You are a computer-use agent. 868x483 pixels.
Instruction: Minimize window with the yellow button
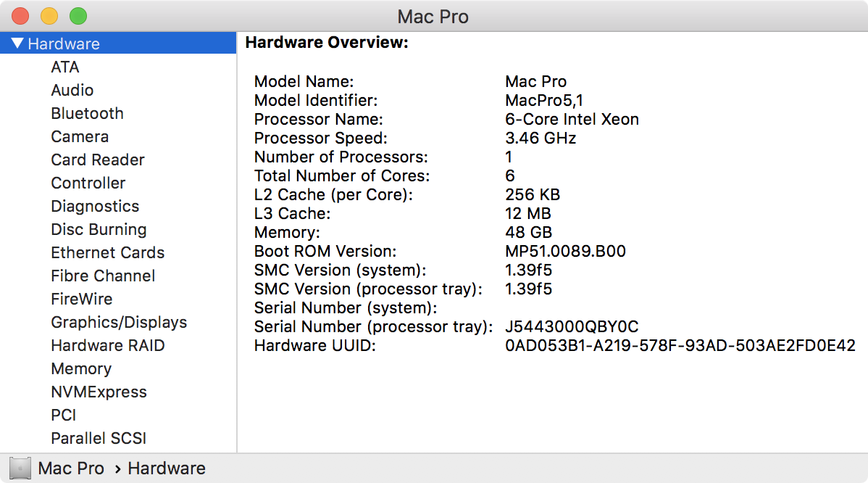tap(49, 16)
